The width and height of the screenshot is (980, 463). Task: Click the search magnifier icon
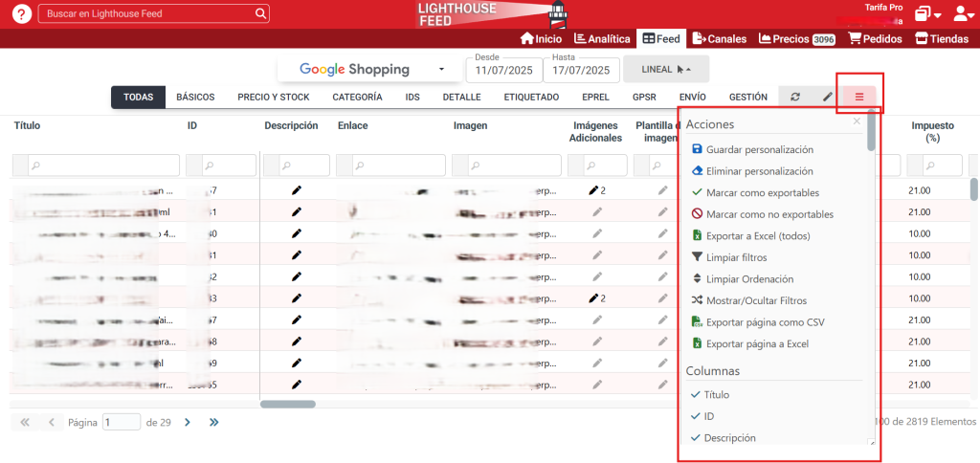point(260,13)
